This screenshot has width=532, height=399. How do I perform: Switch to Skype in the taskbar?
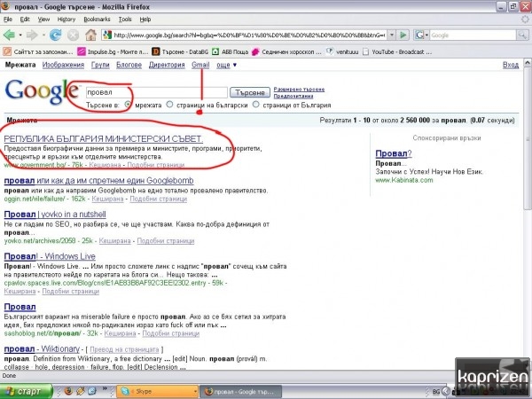[158, 392]
